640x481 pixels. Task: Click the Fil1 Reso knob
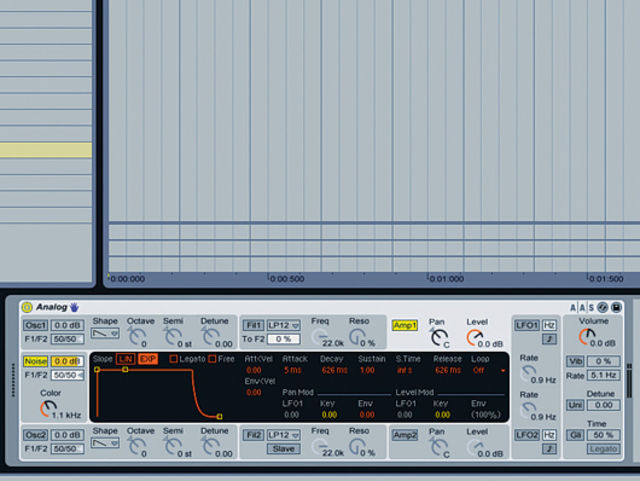tap(357, 337)
